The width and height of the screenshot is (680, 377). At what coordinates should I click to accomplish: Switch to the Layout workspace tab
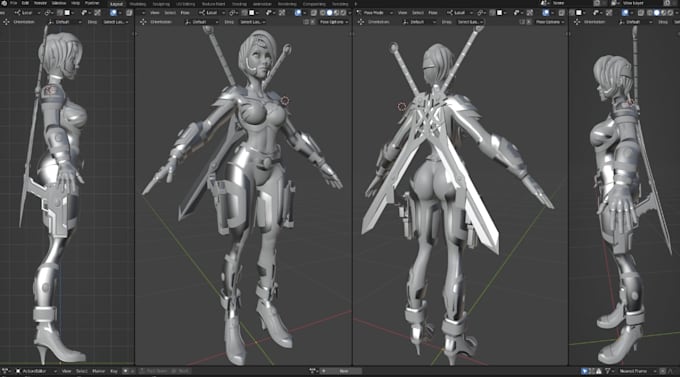point(117,4)
